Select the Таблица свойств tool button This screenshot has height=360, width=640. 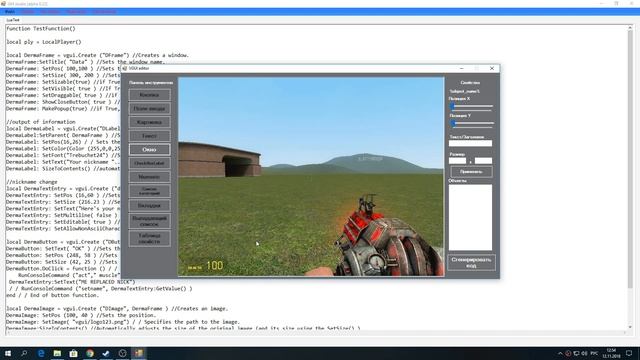click(149, 238)
